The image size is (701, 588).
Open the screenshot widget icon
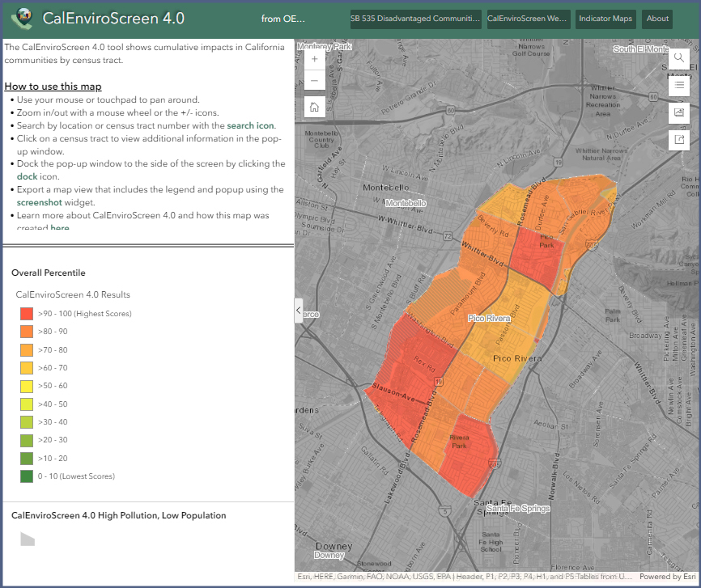tap(678, 112)
